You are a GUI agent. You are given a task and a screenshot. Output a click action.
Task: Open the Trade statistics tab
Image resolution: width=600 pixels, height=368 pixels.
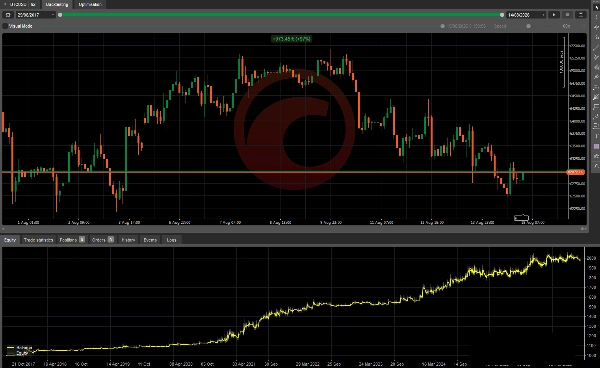pyautogui.click(x=38, y=240)
